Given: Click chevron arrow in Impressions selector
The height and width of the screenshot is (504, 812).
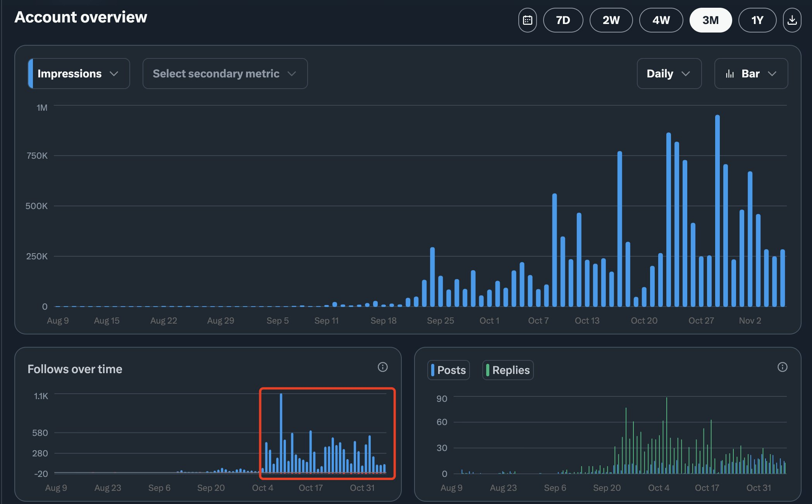Looking at the screenshot, I should 114,74.
